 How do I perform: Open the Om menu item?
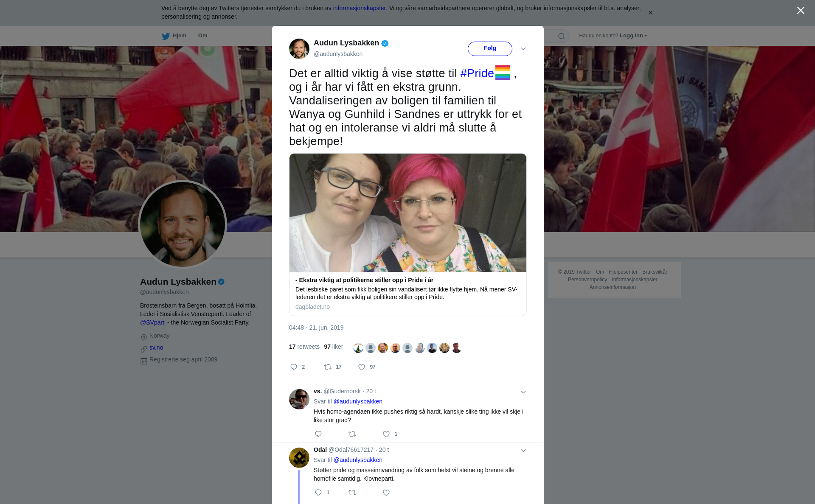(x=202, y=36)
